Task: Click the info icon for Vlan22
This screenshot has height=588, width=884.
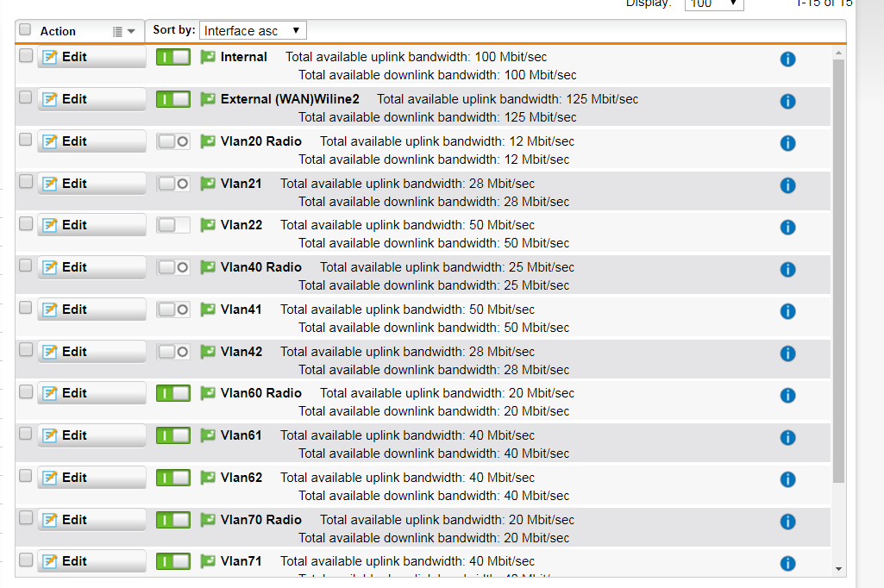Action: (787, 228)
